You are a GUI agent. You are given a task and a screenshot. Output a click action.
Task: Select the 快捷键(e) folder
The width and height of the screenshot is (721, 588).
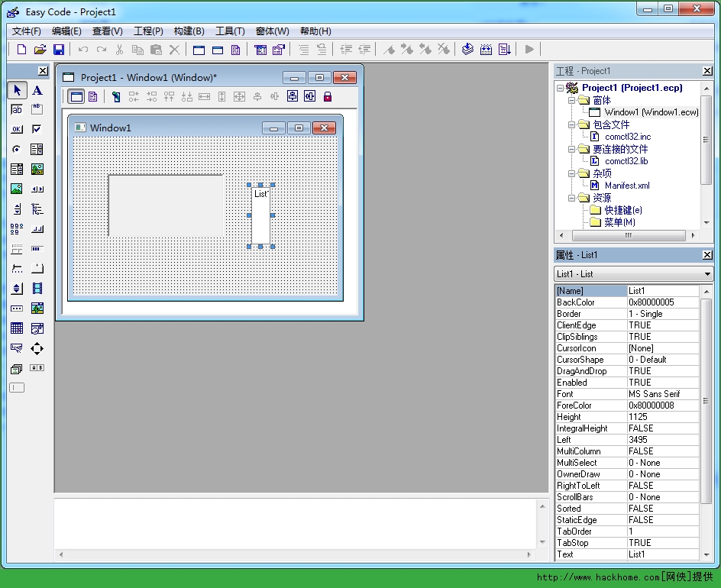623,210
